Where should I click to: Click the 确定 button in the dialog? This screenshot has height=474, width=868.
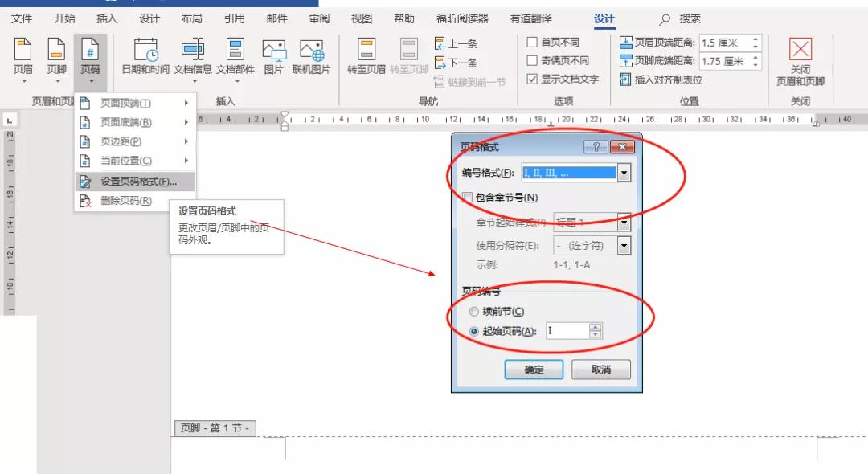tap(534, 369)
